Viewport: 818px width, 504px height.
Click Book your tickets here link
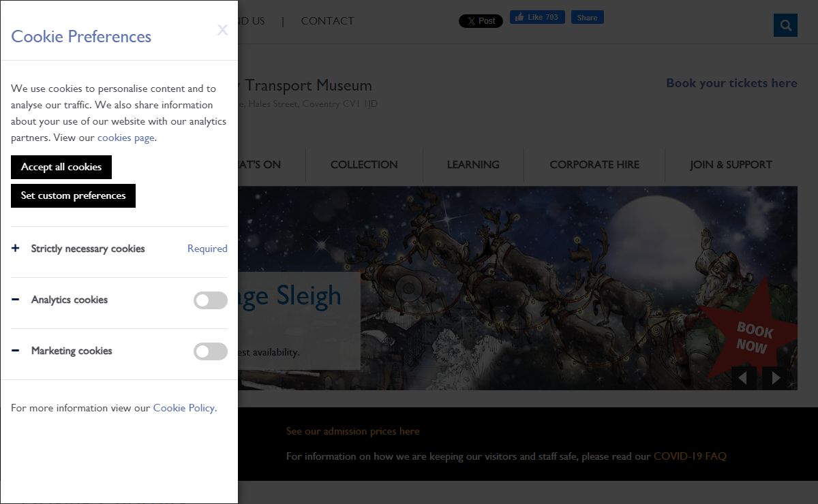731,83
